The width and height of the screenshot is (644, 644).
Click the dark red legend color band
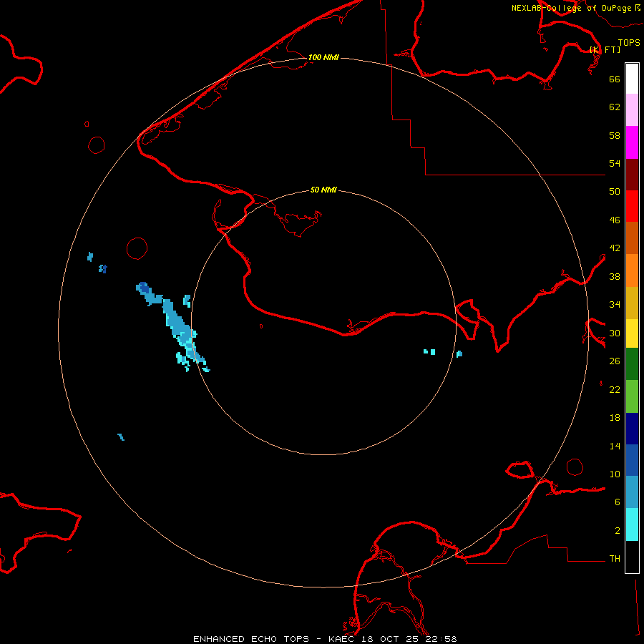[632, 174]
